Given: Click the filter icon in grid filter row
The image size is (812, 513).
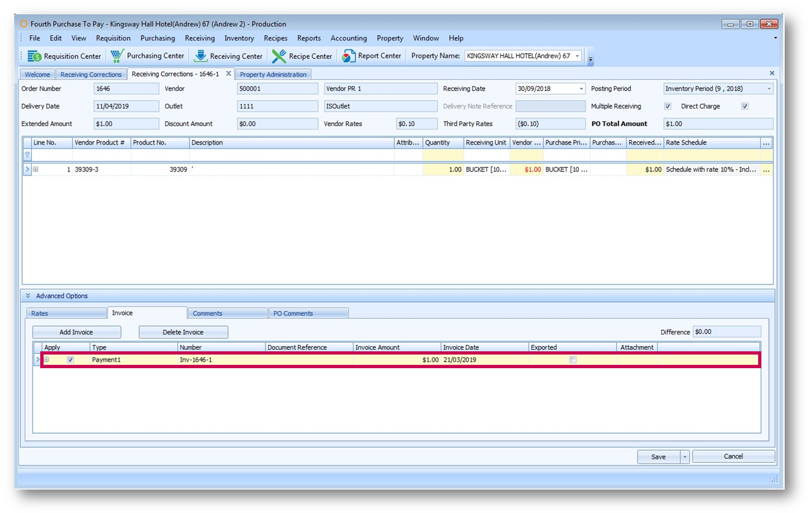Looking at the screenshot, I should point(27,155).
